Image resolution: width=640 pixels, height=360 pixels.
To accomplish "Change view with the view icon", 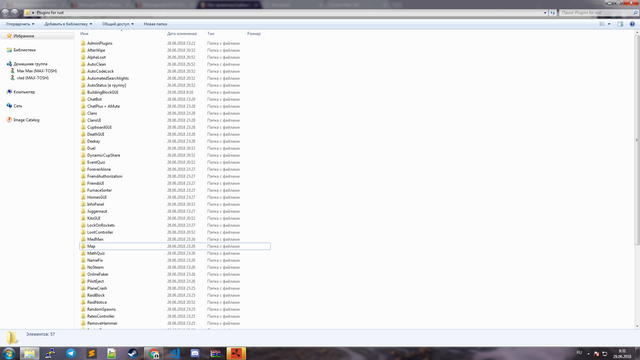I will 602,24.
